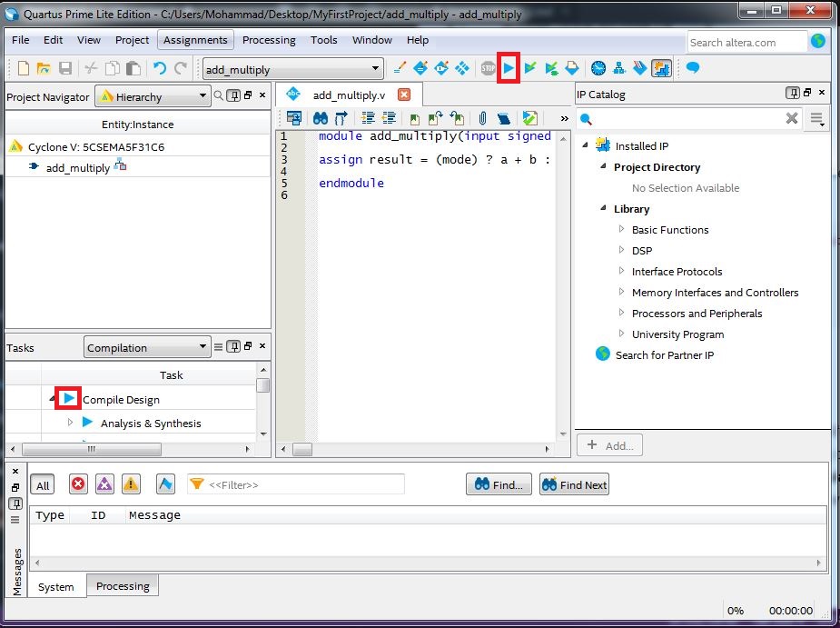840x628 pixels.
Task: Show more editor tools via the » chevron
Action: point(564,118)
